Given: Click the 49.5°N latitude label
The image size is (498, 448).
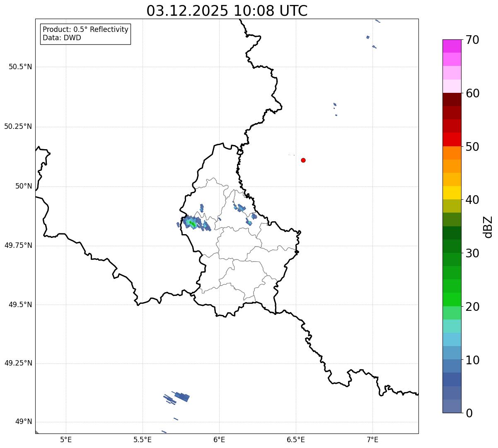Looking at the screenshot, I should point(20,305).
